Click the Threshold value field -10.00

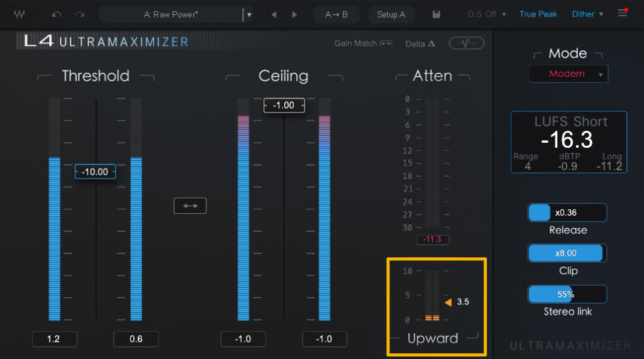[x=95, y=172]
